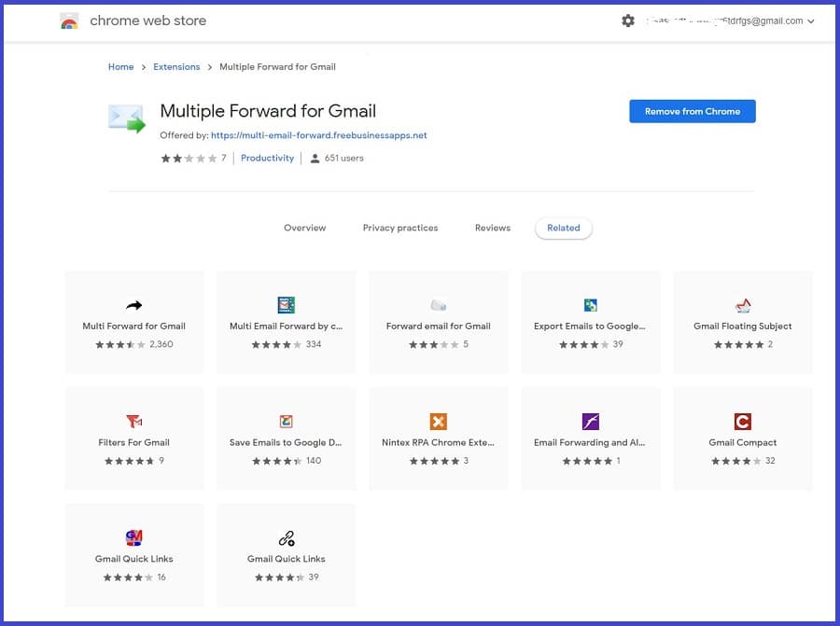Open the Multi Email Forward by c... title
Image resolution: width=840 pixels, height=626 pixels.
(287, 327)
